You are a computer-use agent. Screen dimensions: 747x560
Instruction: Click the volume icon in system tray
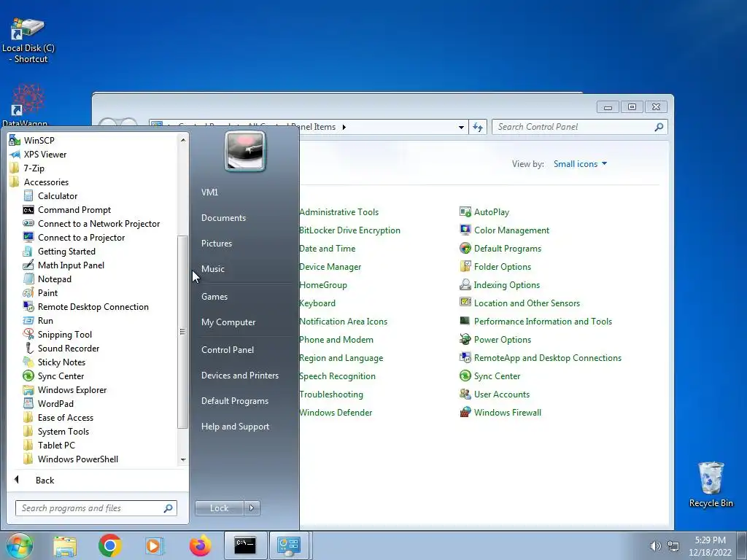(656, 546)
